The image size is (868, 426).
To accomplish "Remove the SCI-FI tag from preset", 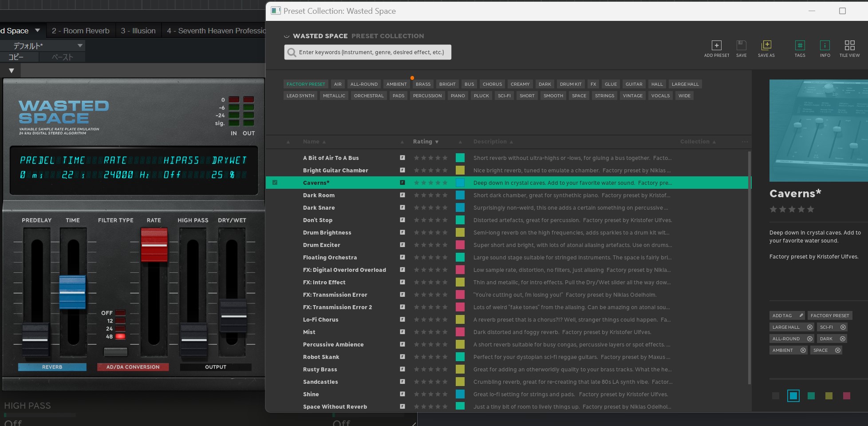I will tap(843, 327).
